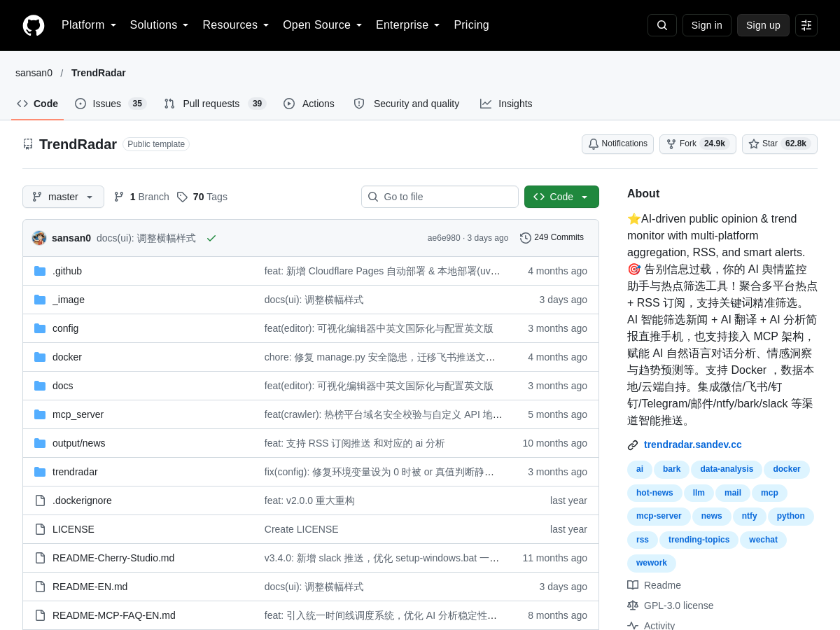Switch to the Code tab
Viewport: 840px width, 630px height.
(38, 104)
